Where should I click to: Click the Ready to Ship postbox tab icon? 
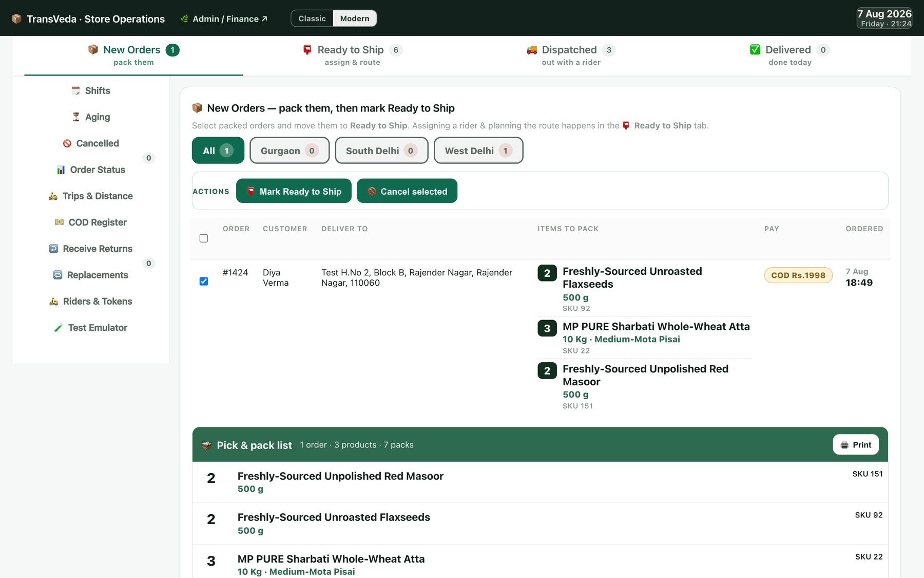point(307,50)
